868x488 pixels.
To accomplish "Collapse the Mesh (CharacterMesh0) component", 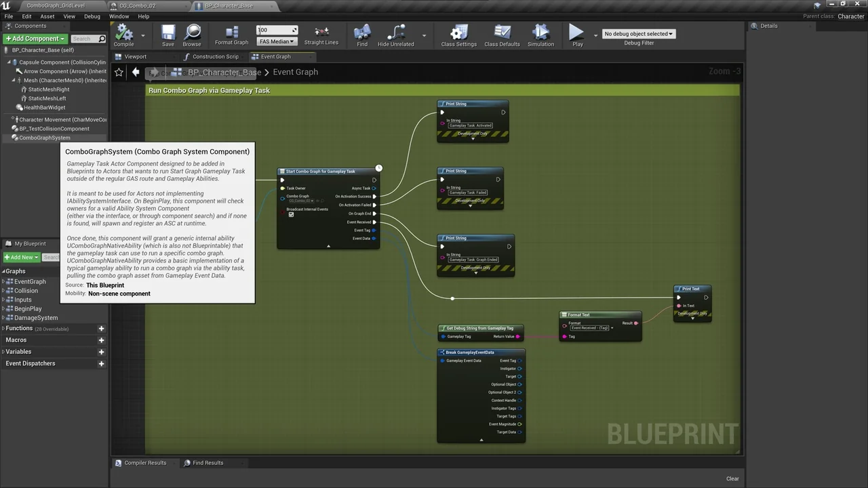I will click(14, 80).
